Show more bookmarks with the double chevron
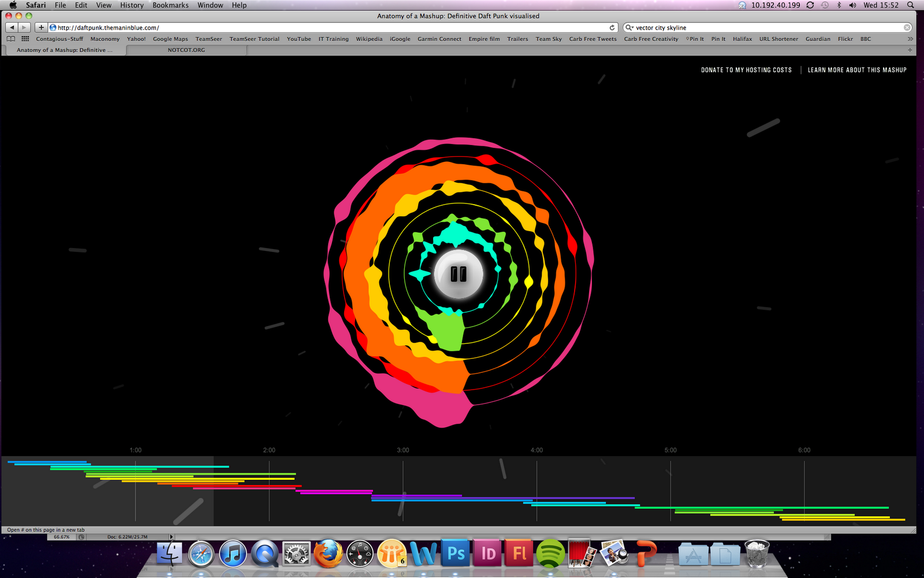Screen dimensions: 924x578 click(x=910, y=39)
